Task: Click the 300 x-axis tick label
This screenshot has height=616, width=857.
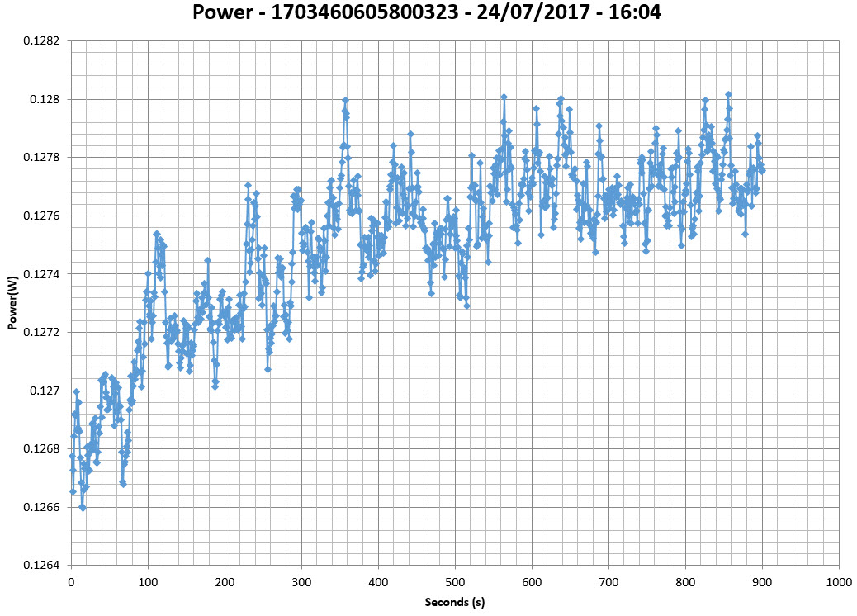Action: click(301, 581)
